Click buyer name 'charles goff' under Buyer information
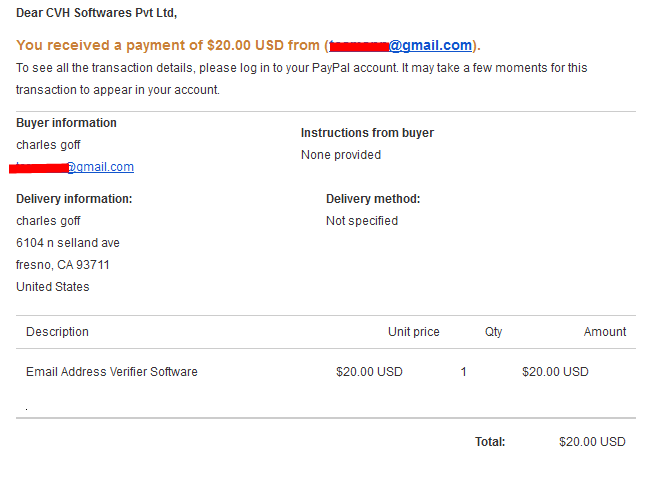656x485 pixels. click(x=49, y=145)
